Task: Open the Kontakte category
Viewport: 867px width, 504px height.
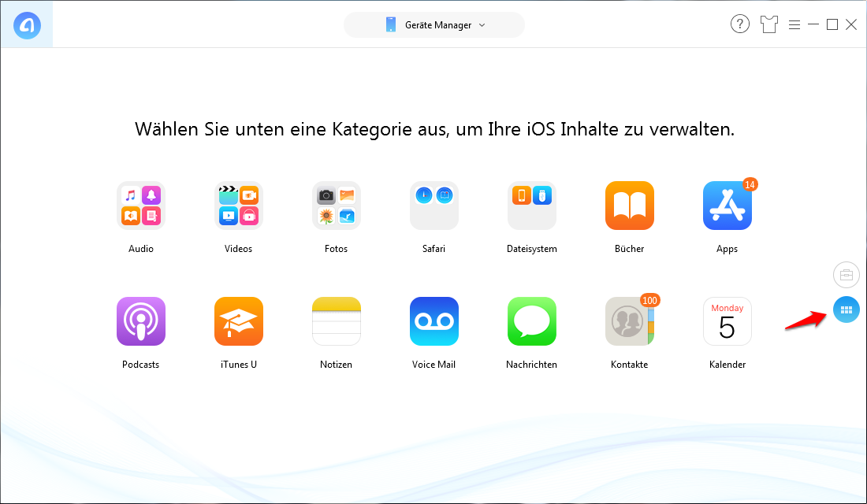Action: point(629,321)
